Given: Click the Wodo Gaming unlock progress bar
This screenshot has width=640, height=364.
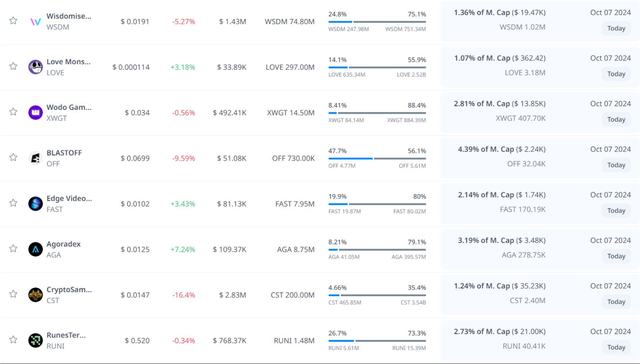Looking at the screenshot, I should point(377,113).
